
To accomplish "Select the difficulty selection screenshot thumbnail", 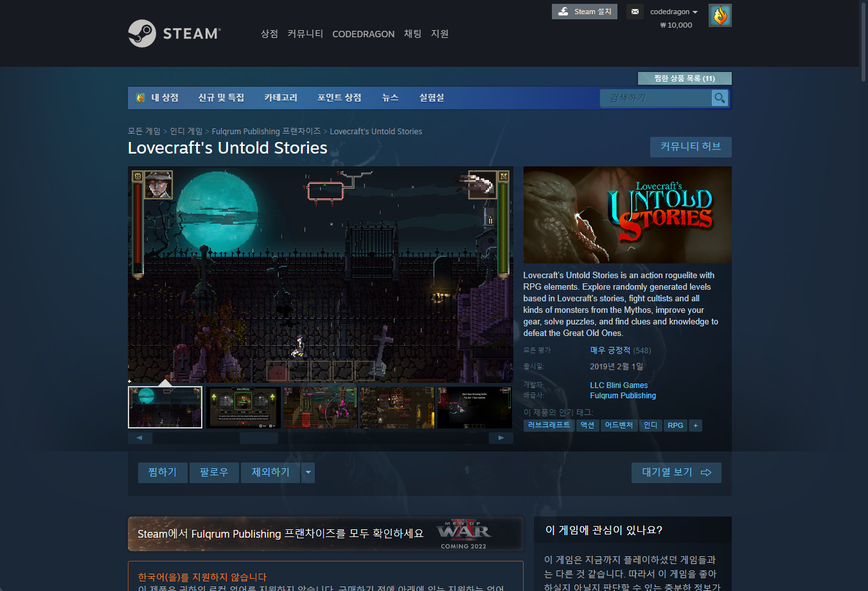I will 243,407.
